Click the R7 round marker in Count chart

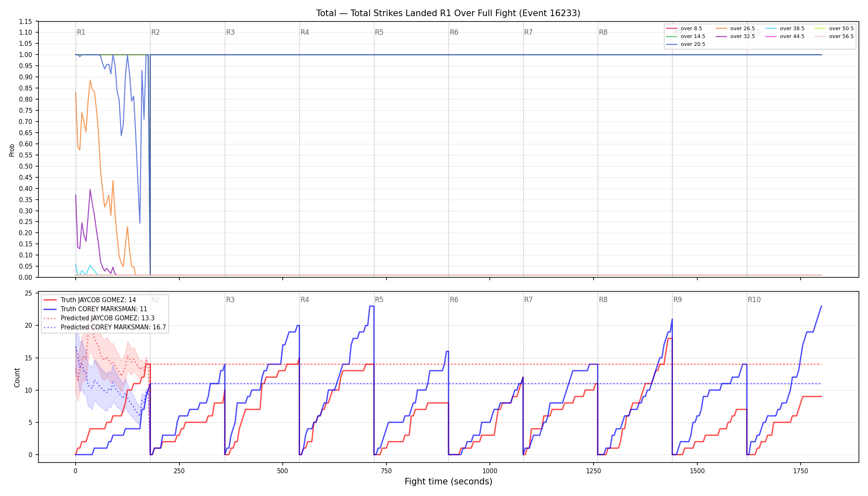point(528,300)
